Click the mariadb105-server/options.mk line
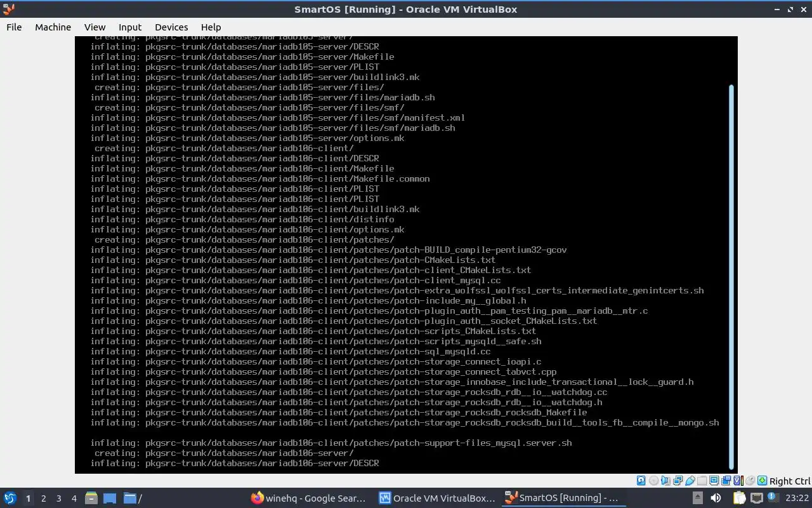 [x=247, y=138]
